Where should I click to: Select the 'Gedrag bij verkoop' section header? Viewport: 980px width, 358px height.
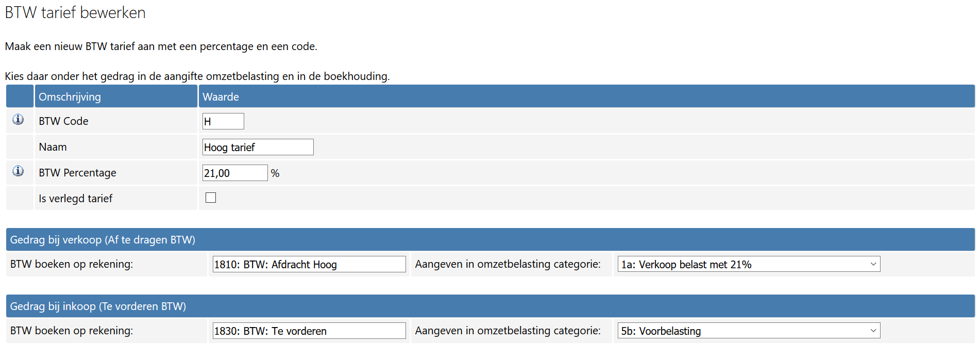click(x=103, y=239)
